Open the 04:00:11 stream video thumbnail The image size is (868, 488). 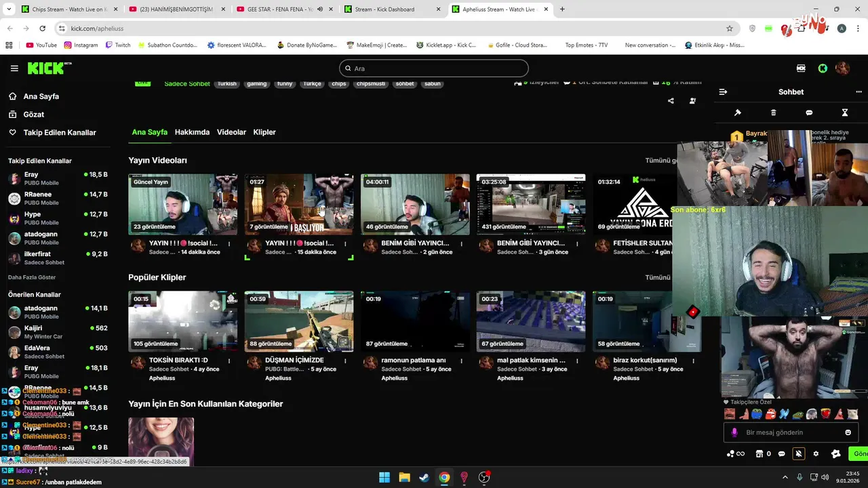click(415, 205)
